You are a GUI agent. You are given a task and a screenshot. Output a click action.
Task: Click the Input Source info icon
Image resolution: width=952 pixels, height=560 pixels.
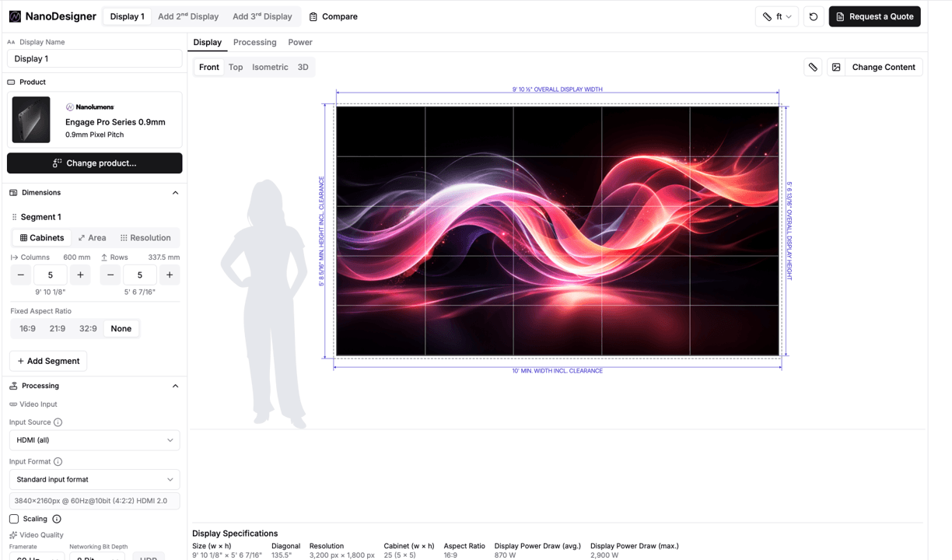58,422
